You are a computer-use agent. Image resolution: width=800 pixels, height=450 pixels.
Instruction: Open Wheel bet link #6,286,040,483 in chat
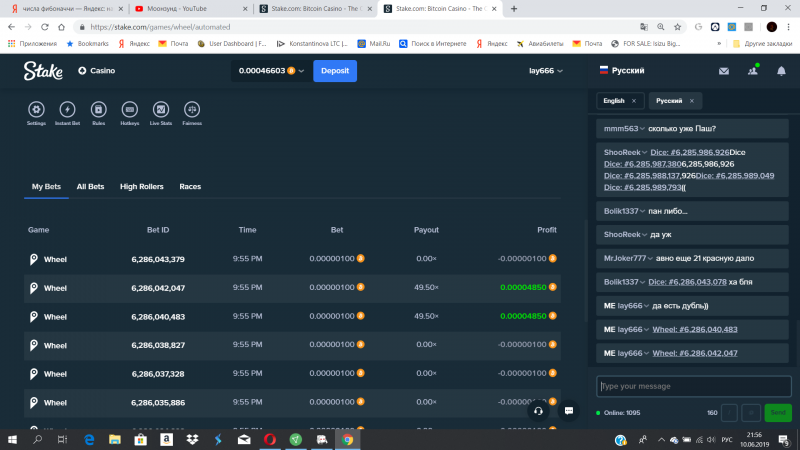[695, 330]
